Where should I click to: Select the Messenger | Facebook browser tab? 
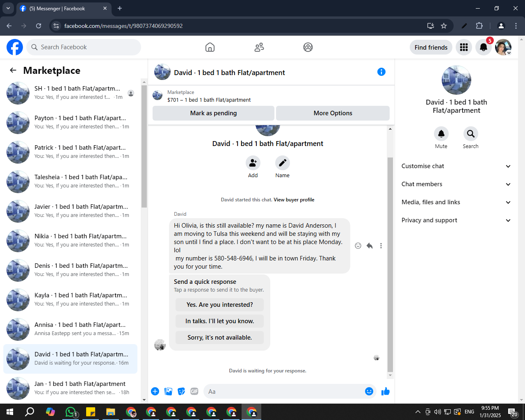pyautogui.click(x=64, y=8)
